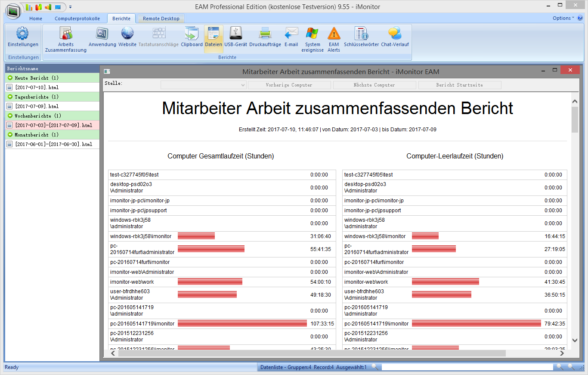Switch to the Remote Desktop tab
Image resolution: width=588 pixels, height=375 pixels.
[x=161, y=19]
